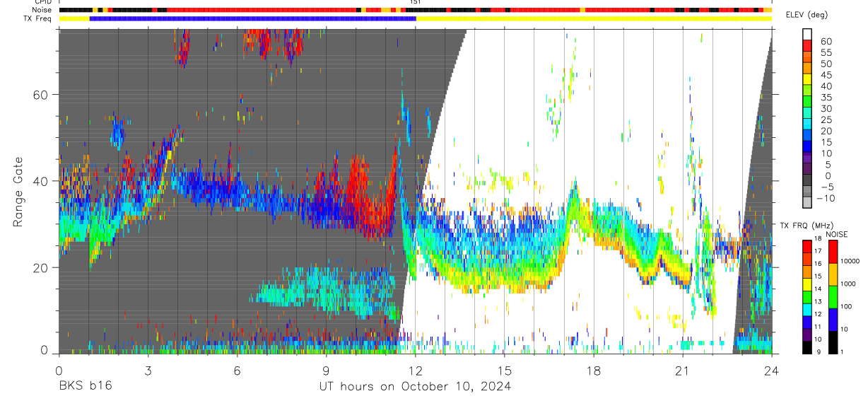The image size is (868, 401).
Task: Click the "9" tick on the UT hours axis
Action: (x=326, y=370)
